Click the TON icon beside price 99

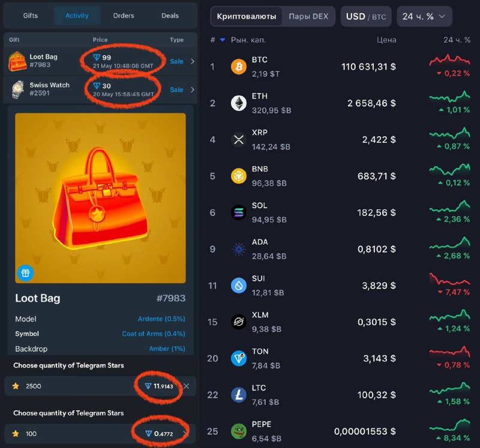[x=97, y=57]
